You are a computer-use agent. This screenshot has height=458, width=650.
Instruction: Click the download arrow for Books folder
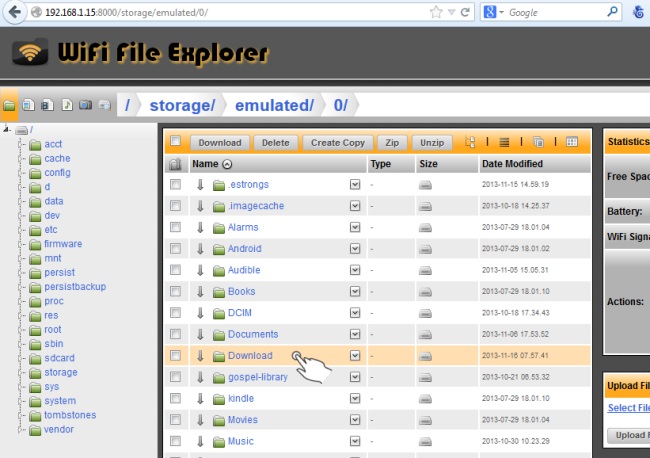200,291
